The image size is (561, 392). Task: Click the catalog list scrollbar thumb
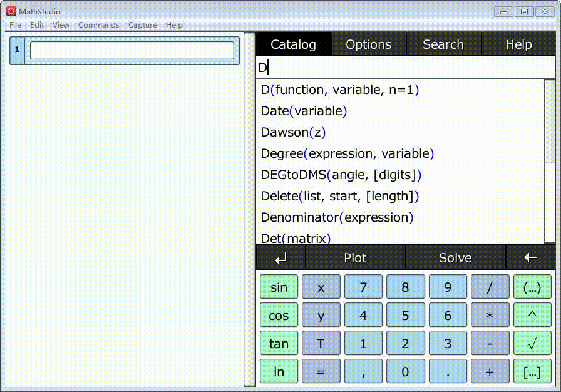click(x=550, y=121)
